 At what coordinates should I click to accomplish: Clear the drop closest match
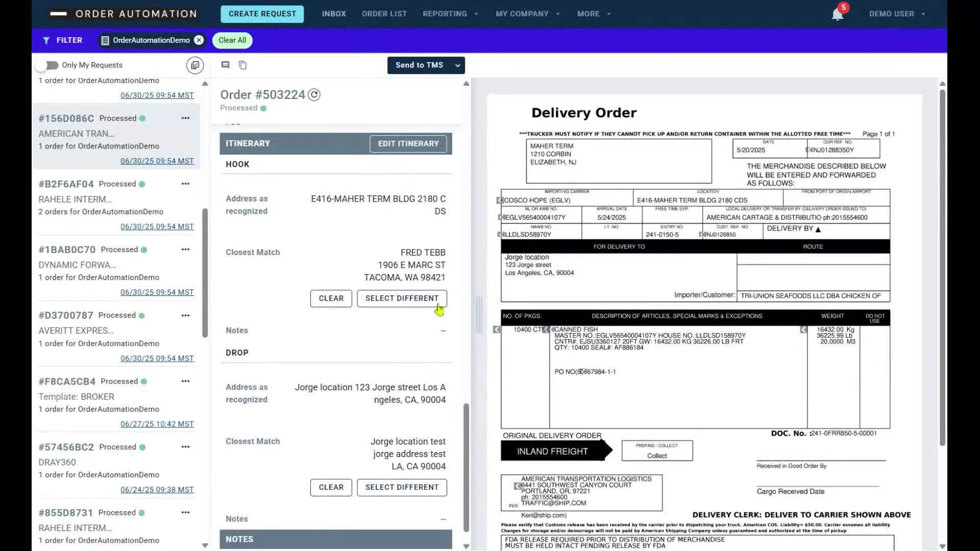pyautogui.click(x=331, y=487)
